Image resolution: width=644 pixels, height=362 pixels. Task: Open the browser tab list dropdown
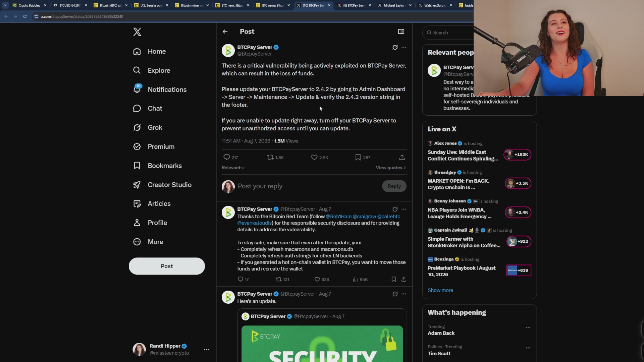pyautogui.click(x=5, y=5)
